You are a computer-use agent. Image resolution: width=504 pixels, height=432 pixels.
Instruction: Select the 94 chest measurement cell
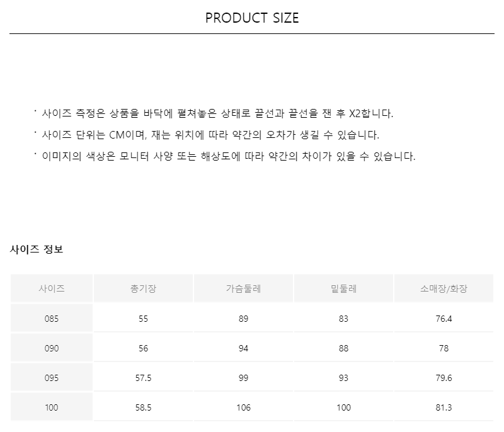(243, 348)
